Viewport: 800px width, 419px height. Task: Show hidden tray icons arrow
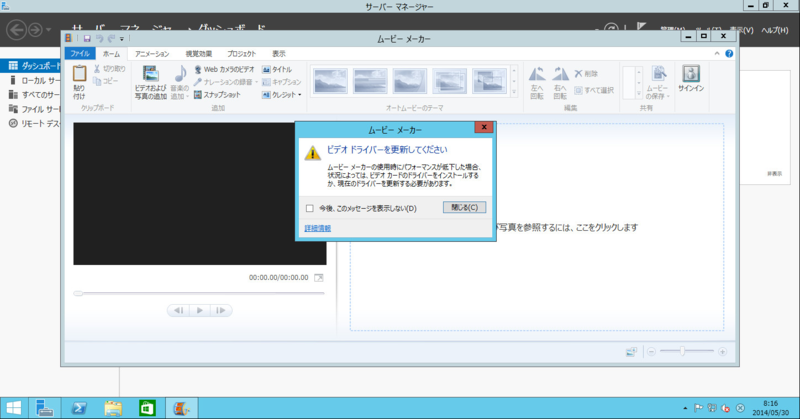[685, 408]
